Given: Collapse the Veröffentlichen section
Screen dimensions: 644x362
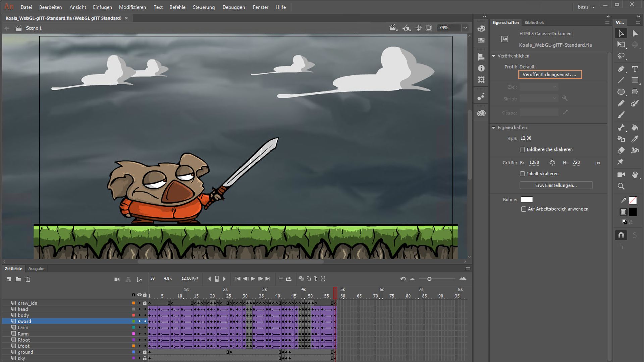Looking at the screenshot, I should click(x=494, y=56).
